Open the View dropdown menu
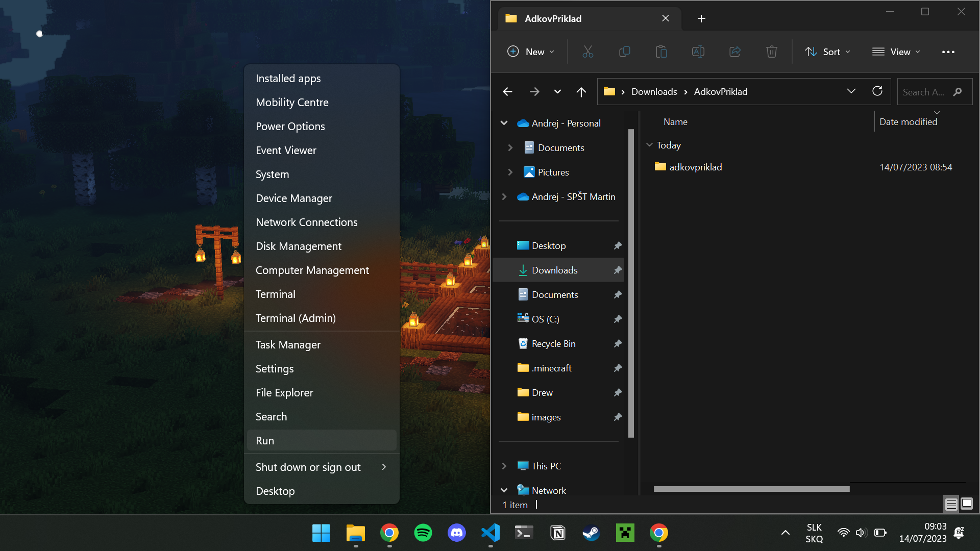The image size is (980, 551). click(896, 52)
